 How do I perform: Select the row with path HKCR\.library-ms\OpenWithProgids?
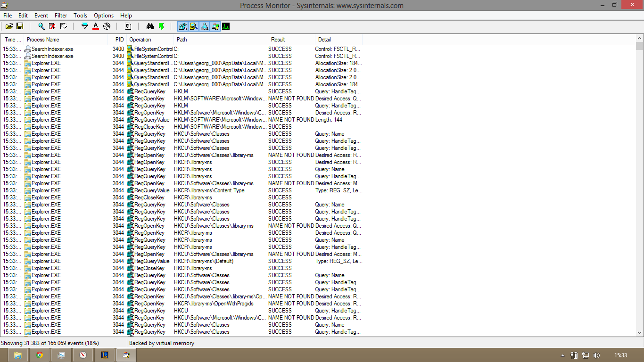coord(182,304)
